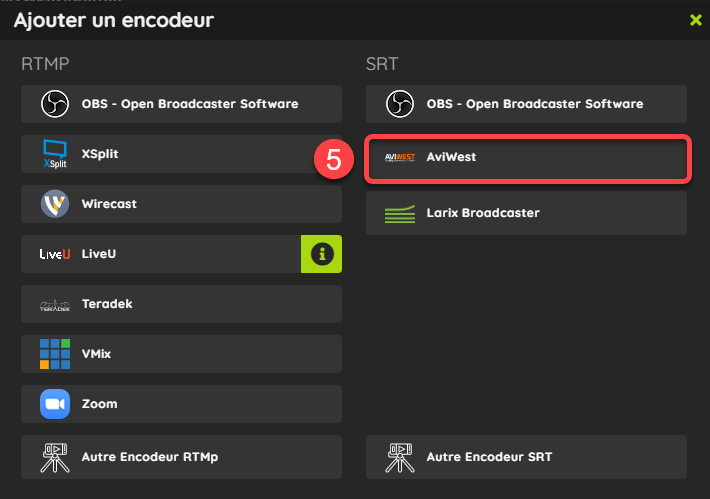Image resolution: width=710 pixels, height=499 pixels.
Task: Click the VMix colored grid icon
Action: click(55, 354)
